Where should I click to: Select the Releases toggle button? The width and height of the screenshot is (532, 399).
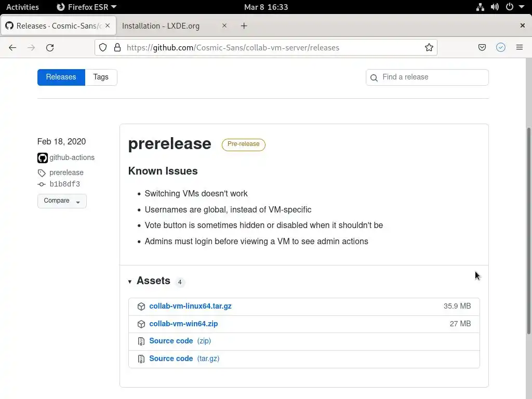(61, 77)
